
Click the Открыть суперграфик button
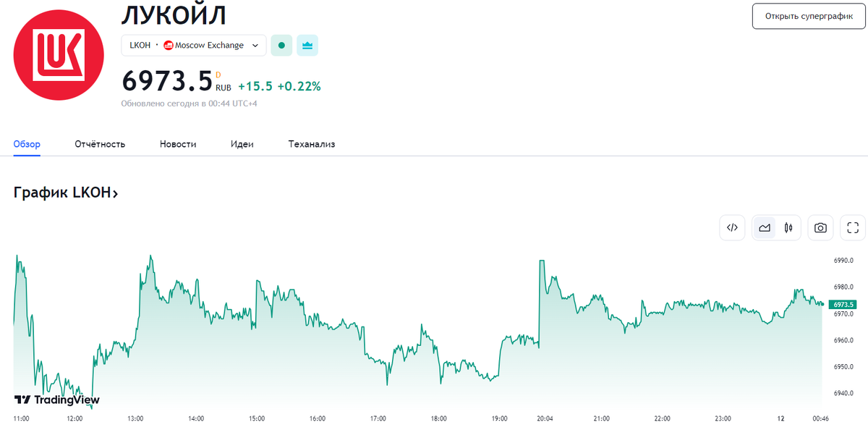tap(809, 16)
